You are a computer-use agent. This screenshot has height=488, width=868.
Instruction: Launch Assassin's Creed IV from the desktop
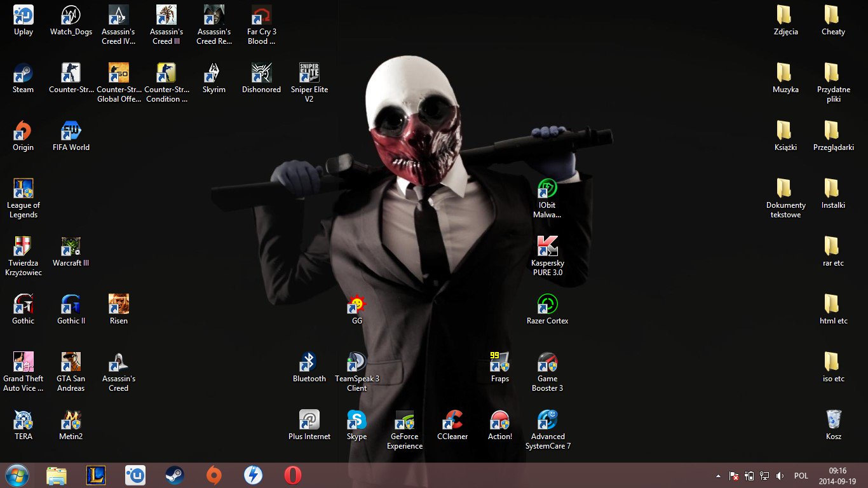(119, 25)
